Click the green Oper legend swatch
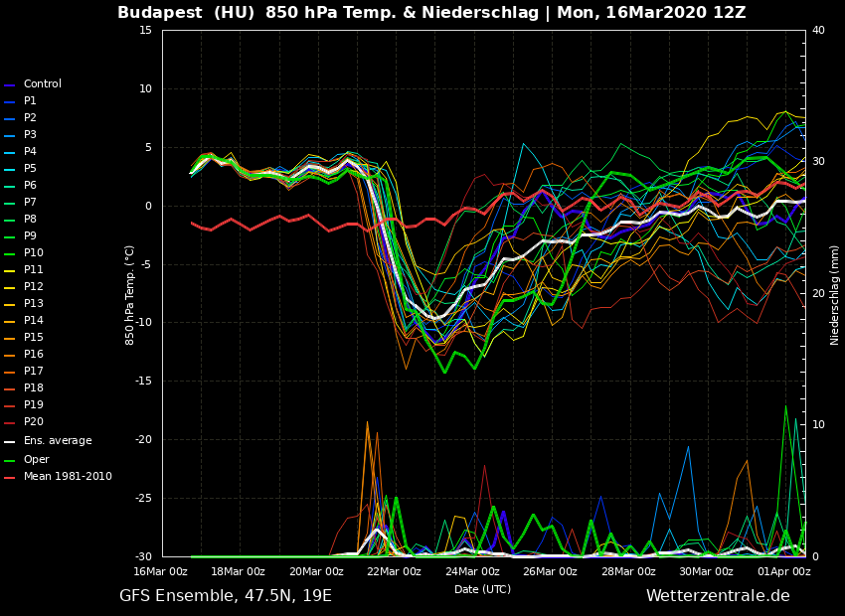Viewport: 845px width, 616px height. 10,460
